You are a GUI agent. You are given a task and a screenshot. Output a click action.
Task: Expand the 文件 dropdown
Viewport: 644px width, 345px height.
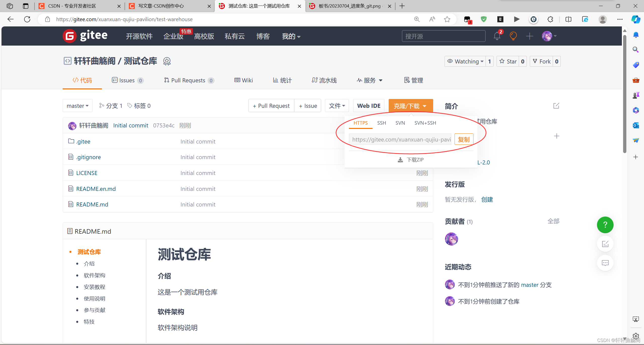337,106
